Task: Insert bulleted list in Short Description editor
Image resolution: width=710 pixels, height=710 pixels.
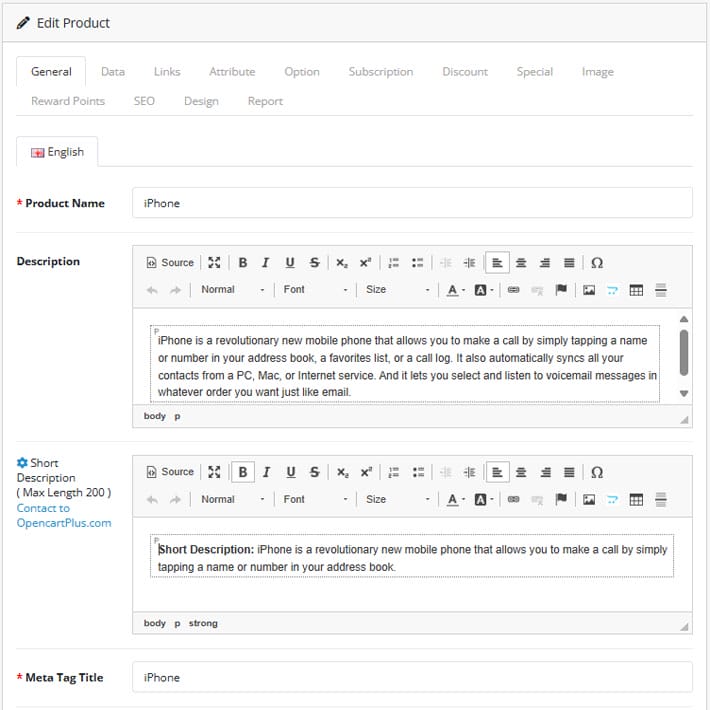Action: click(418, 472)
